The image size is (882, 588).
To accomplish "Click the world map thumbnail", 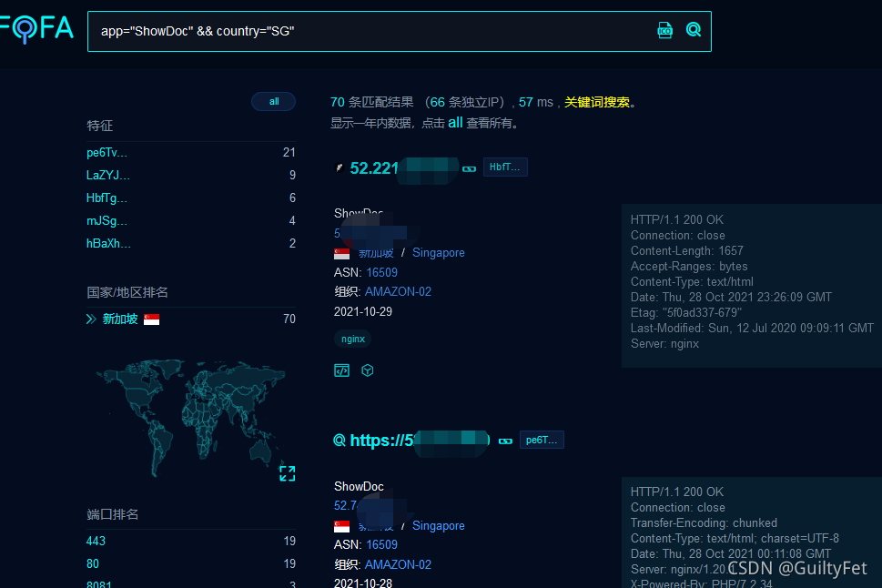I will [190, 417].
